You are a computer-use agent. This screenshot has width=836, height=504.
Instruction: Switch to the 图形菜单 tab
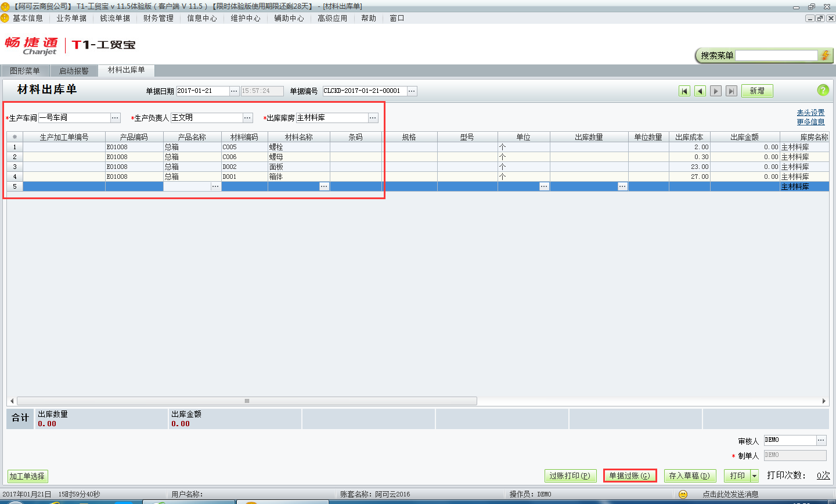[x=25, y=71]
